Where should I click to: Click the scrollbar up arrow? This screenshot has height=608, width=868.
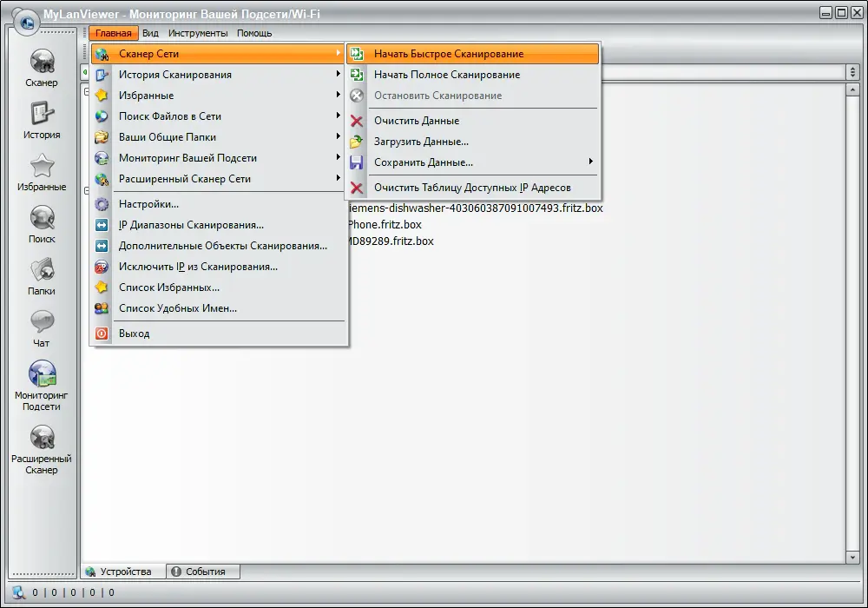point(852,89)
